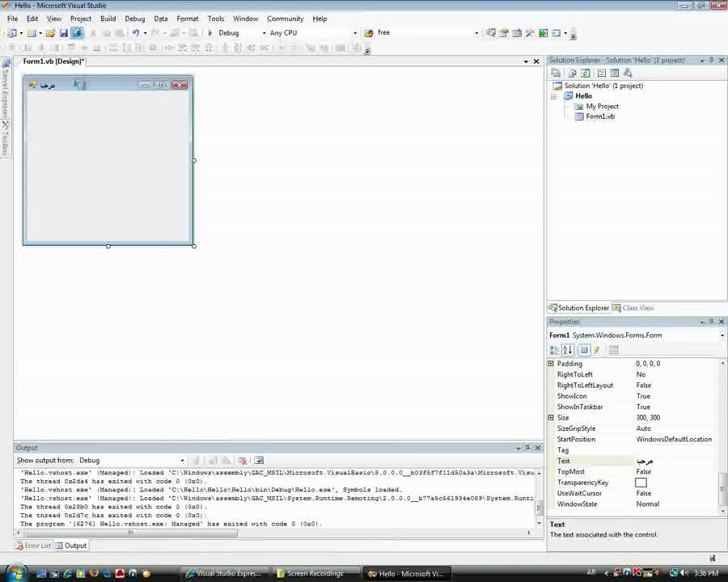Toggle auto-hide pin on the Output pane
728x582 pixels.
pos(528,448)
